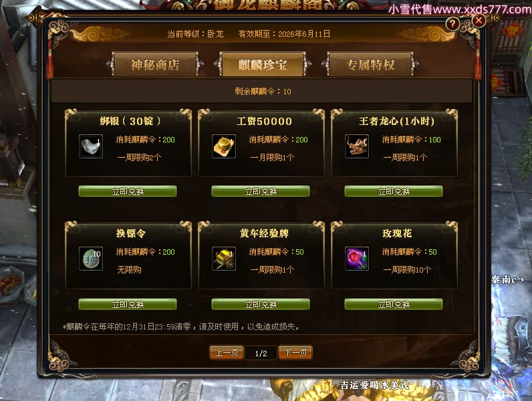Redeem 工资50000 with 立即兑换

(261, 191)
